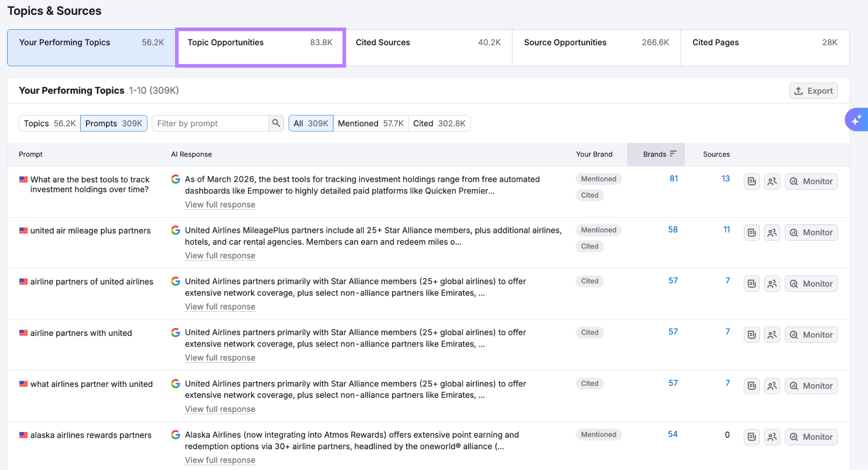This screenshot has width=868, height=470.
Task: Open Topic Opportunities tab
Action: point(260,48)
